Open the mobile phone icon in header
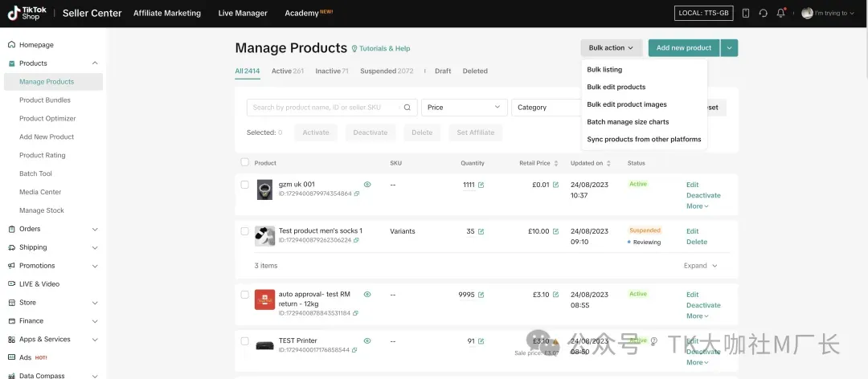Screen dimensions: 868x379 pyautogui.click(x=746, y=14)
